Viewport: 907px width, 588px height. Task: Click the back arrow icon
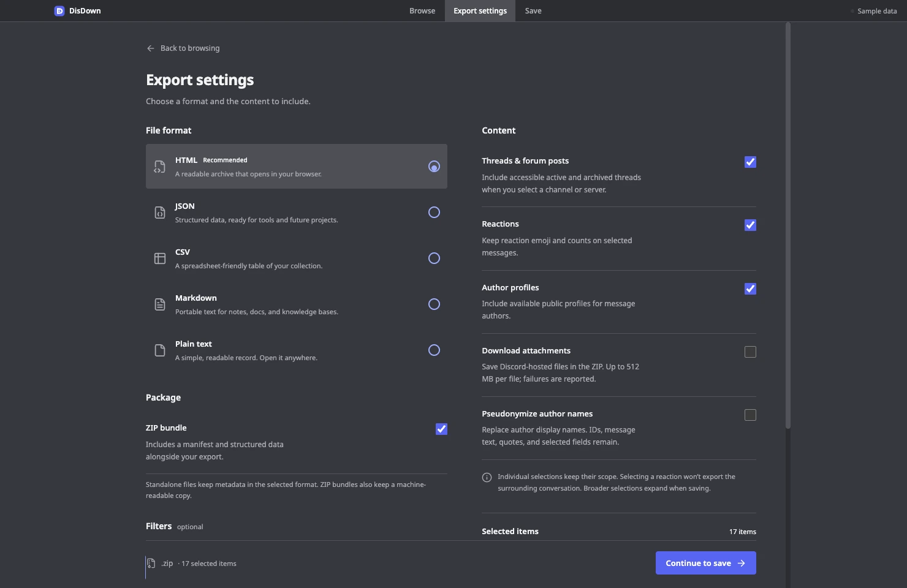point(151,48)
